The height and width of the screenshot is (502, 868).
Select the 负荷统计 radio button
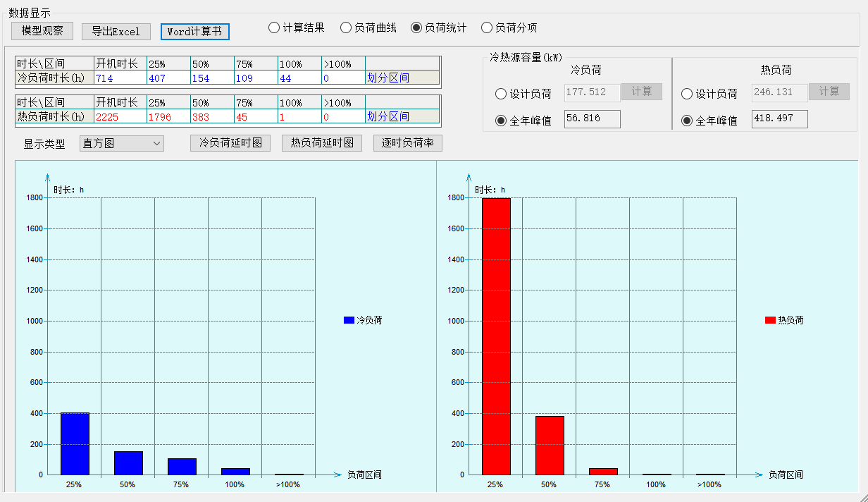tap(416, 28)
